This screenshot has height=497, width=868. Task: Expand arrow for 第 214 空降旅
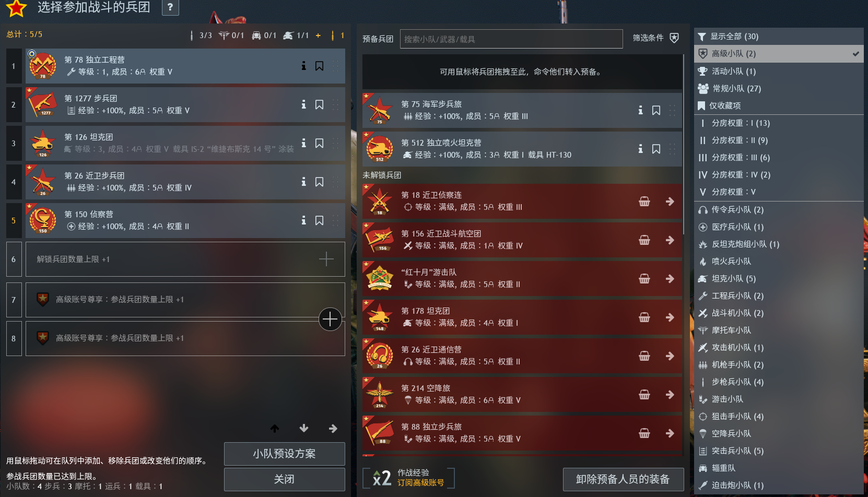(x=670, y=395)
